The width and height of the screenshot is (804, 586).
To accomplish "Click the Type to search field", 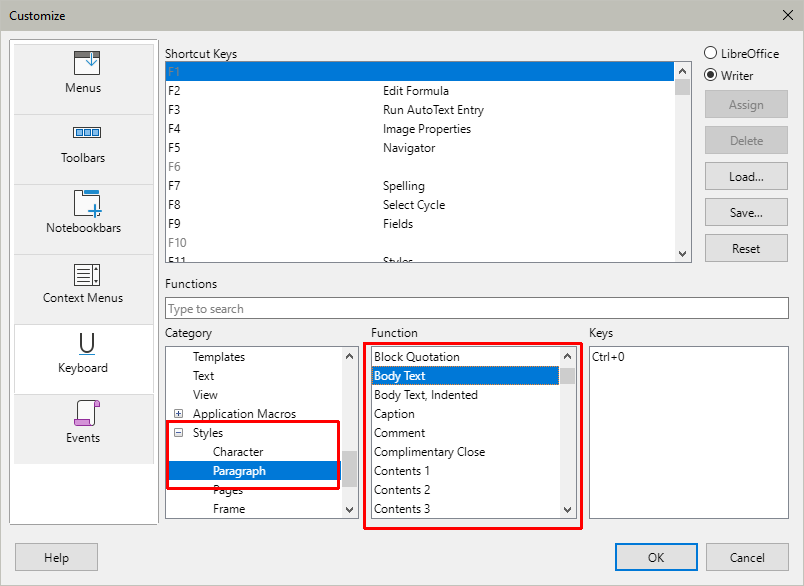I will tap(477, 308).
